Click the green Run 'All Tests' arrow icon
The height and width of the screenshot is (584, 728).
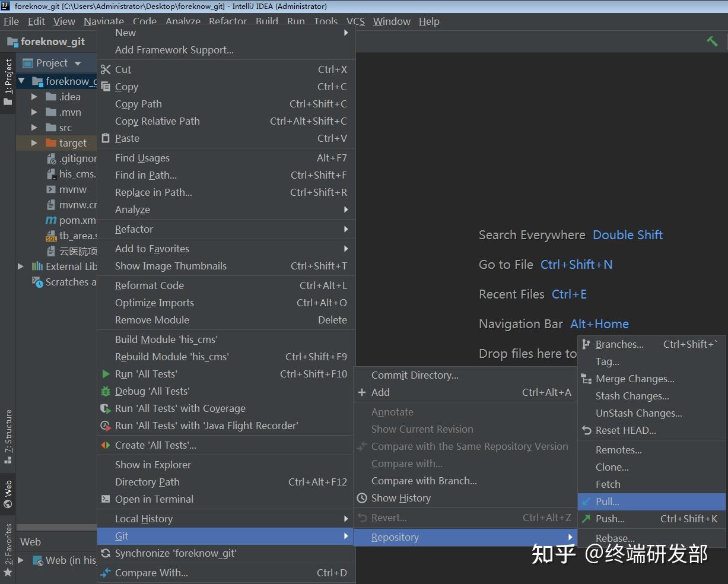click(107, 374)
